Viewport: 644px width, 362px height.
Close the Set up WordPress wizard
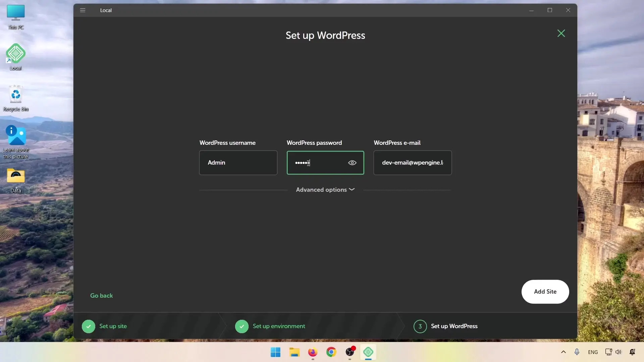point(561,33)
